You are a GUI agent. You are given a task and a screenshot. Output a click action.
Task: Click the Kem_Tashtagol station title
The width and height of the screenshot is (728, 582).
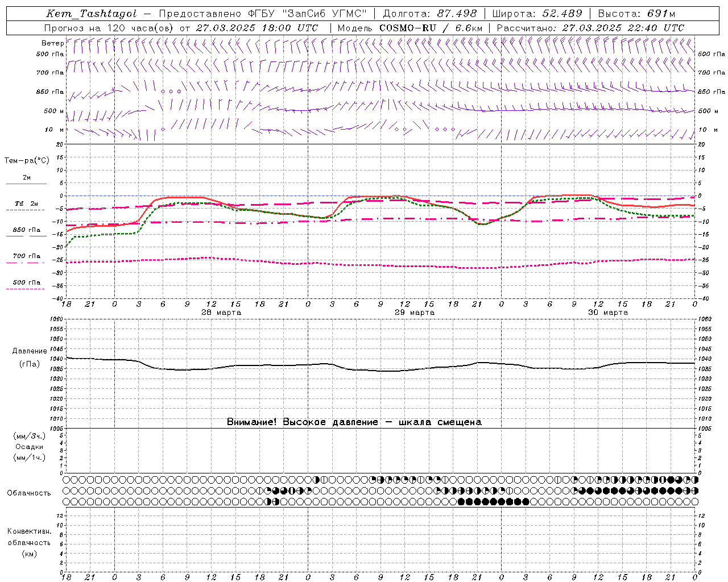[x=92, y=14]
